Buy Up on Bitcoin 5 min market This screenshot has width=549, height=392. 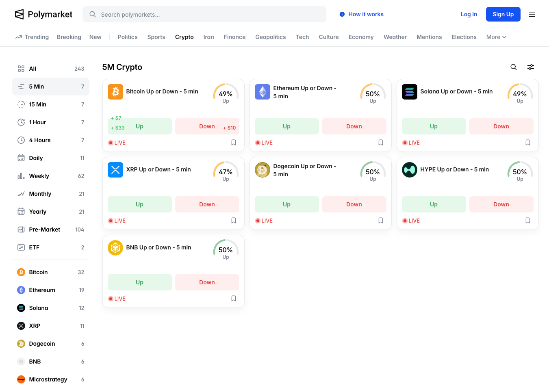pos(140,126)
